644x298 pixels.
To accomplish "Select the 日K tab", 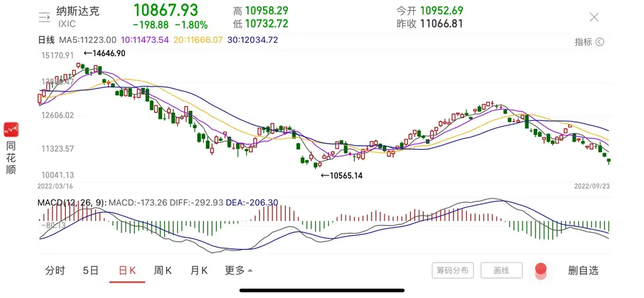I will point(127,270).
